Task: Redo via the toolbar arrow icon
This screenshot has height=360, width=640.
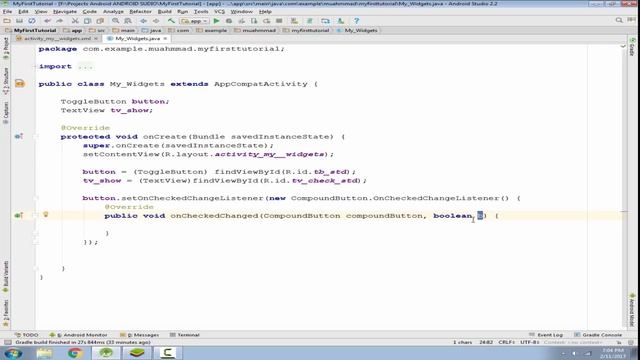Action: 60,21
